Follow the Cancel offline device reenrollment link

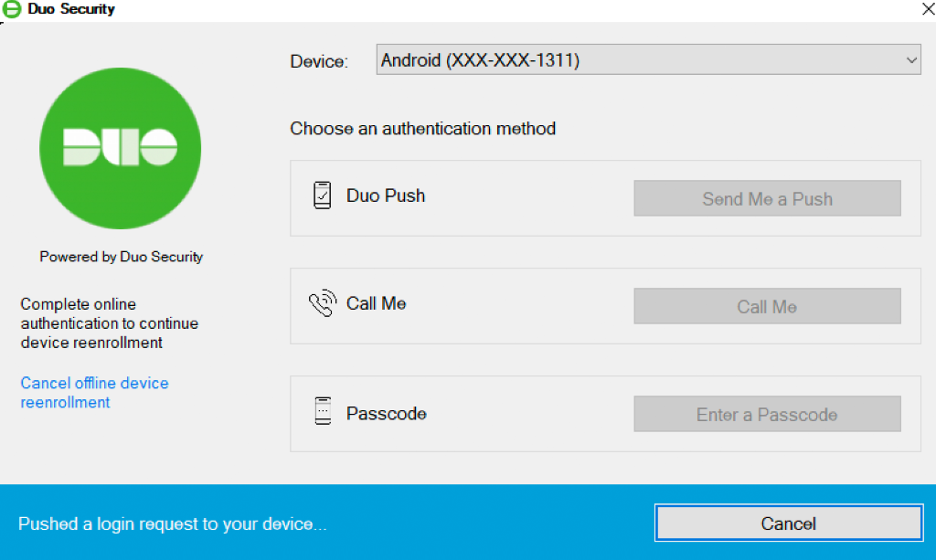click(94, 393)
